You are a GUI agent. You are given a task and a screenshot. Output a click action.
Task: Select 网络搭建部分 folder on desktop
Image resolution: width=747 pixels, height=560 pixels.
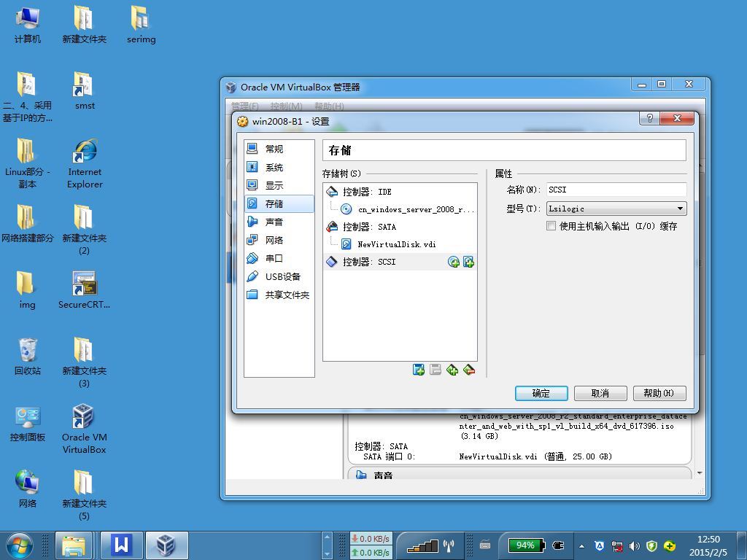click(x=27, y=224)
